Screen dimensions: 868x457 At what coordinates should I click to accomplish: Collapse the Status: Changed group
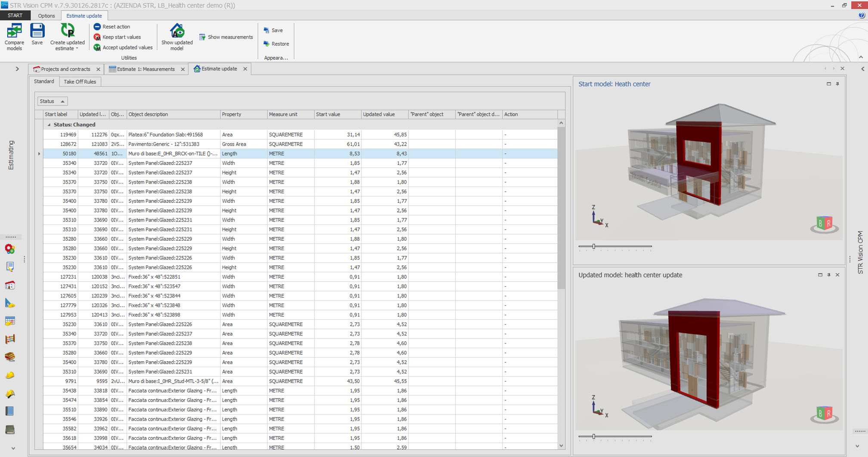[49, 125]
